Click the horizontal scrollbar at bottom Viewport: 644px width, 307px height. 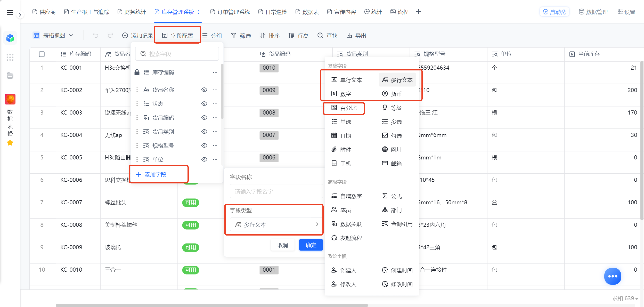coord(212,305)
